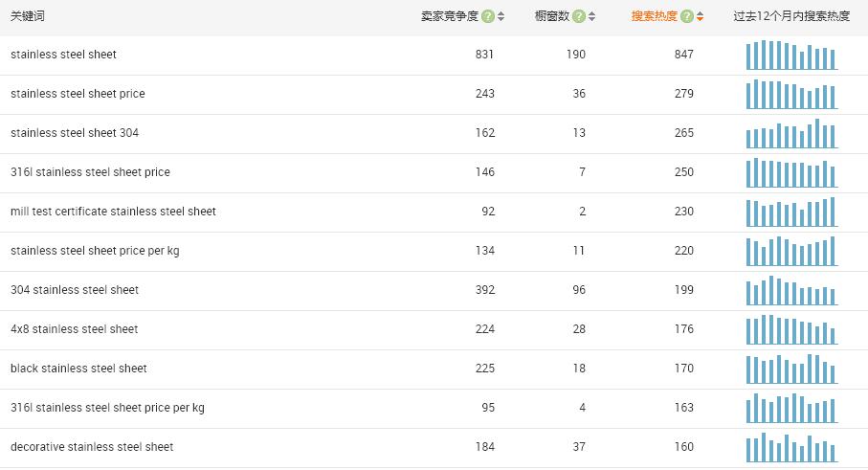868x470 pixels.
Task: Open keyword 'stainless steel sheet price'
Action: [78, 94]
